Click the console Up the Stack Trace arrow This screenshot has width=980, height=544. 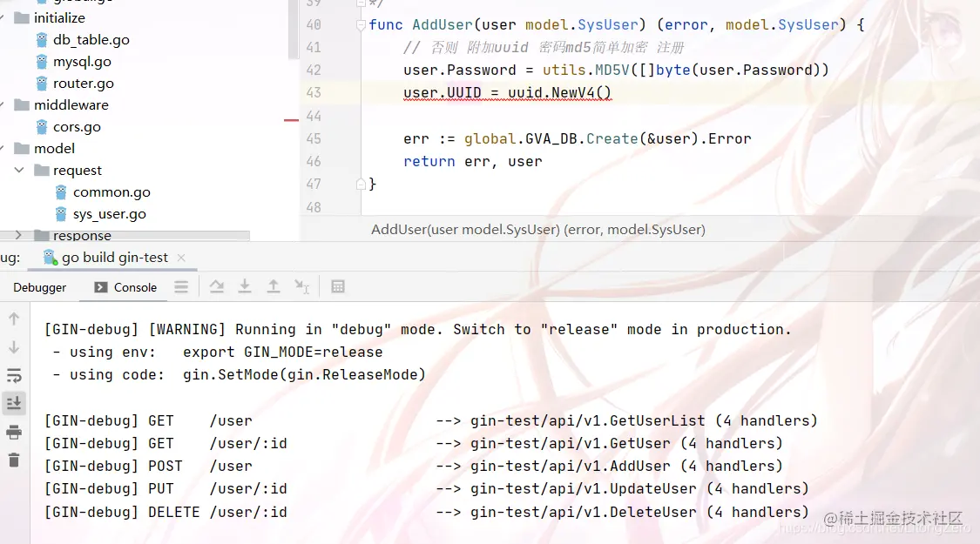14,319
